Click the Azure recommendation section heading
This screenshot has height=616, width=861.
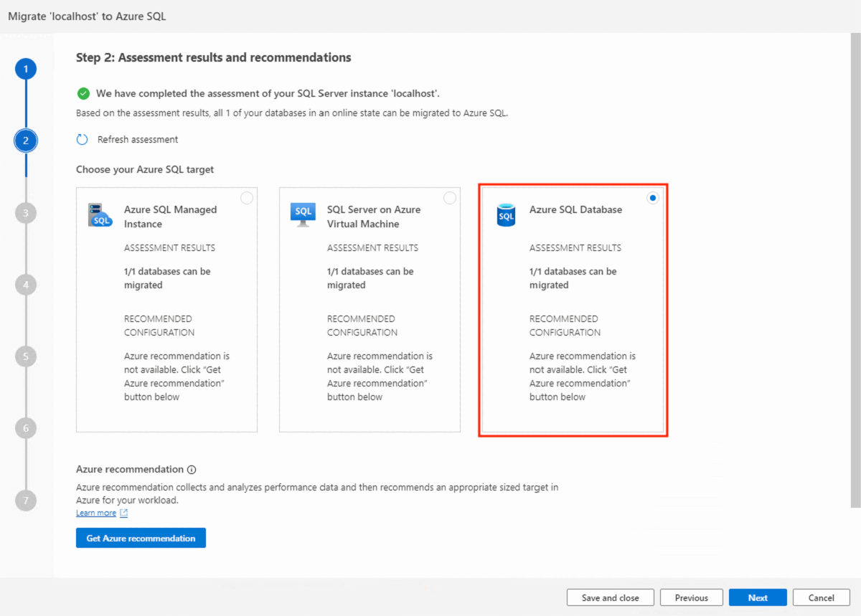(x=130, y=470)
